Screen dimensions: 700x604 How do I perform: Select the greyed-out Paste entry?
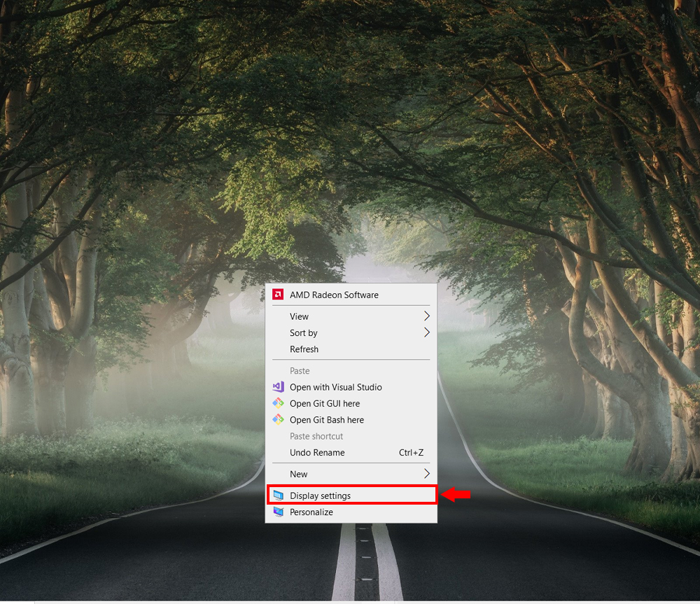click(300, 371)
